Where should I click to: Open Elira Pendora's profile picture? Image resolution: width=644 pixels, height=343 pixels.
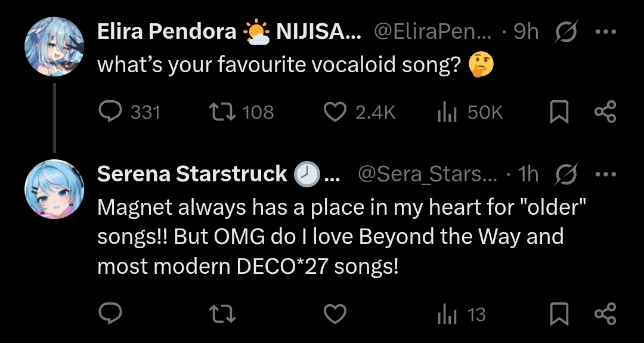coord(54,47)
